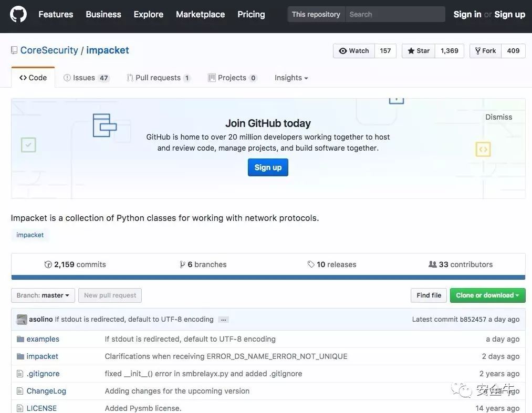Dismiss the Join GitHub banner
Viewport: 532px width, 413px height.
(498, 117)
